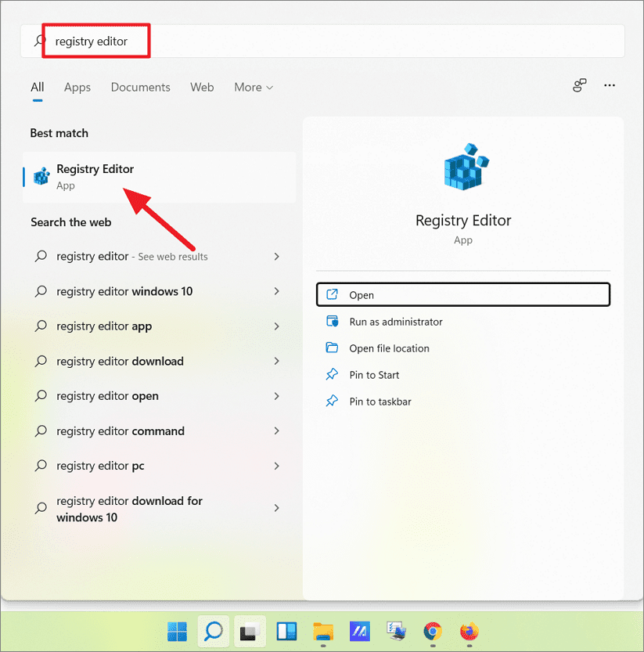Open the options ellipsis menu
The image size is (644, 652).
pyautogui.click(x=610, y=86)
